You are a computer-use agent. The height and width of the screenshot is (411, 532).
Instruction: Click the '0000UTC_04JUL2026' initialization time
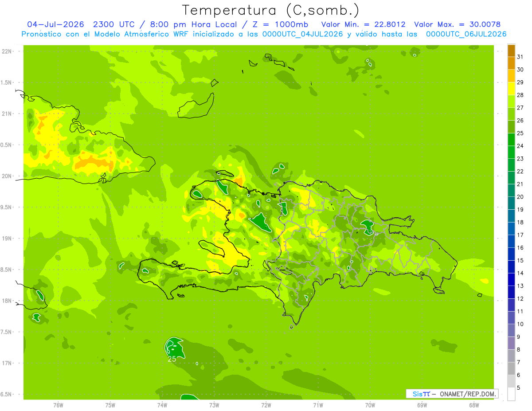[x=302, y=34]
